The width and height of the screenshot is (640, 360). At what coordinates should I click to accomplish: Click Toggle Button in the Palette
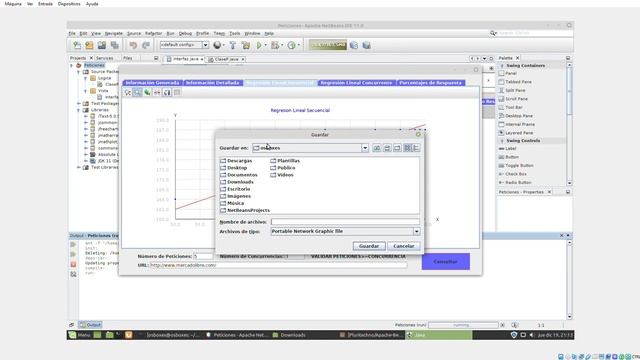tap(516, 166)
